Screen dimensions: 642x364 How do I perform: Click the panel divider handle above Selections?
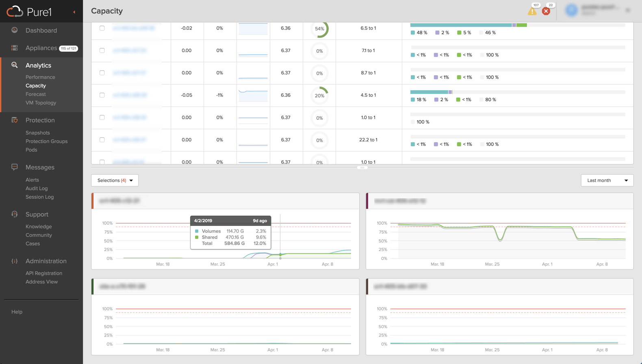point(362,167)
